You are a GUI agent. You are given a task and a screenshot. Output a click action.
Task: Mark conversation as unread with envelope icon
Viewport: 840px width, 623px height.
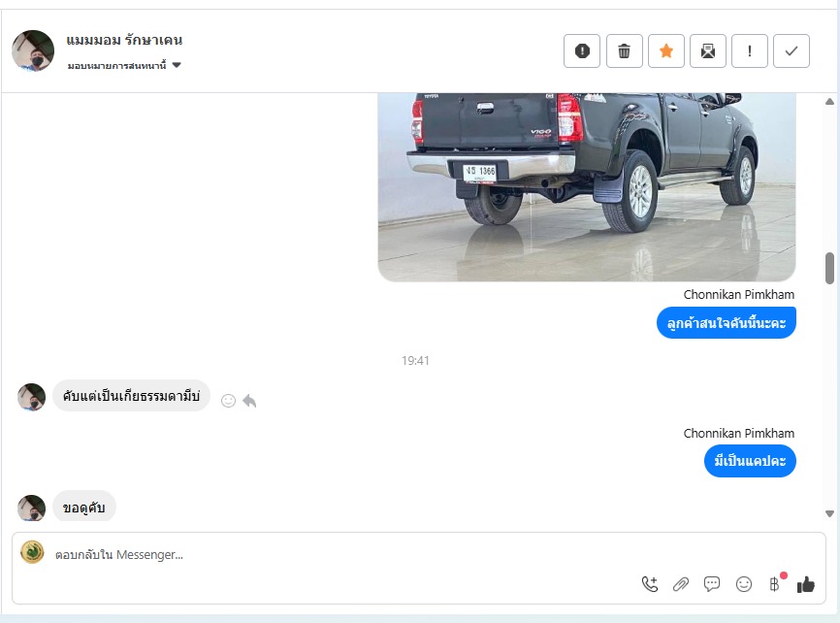coord(708,51)
